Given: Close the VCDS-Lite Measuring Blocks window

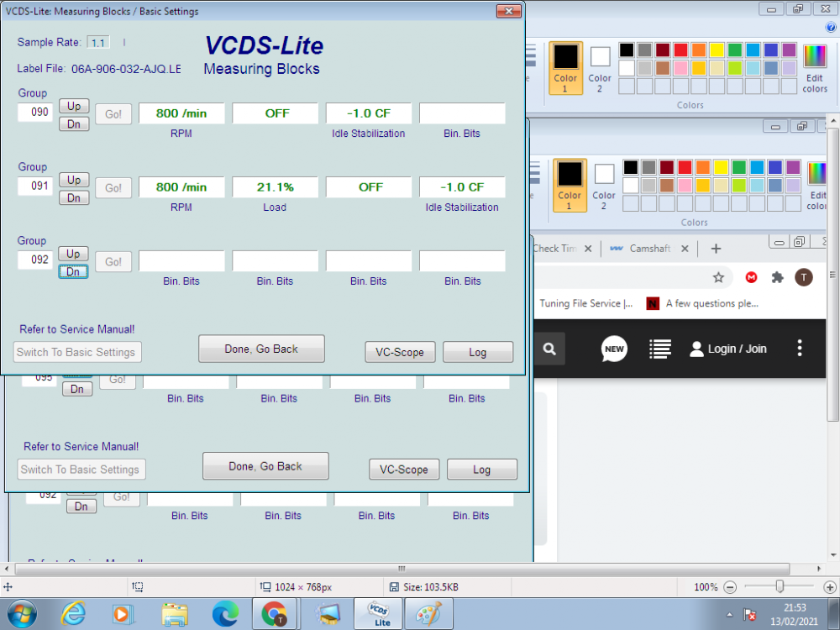Looking at the screenshot, I should tap(509, 11).
